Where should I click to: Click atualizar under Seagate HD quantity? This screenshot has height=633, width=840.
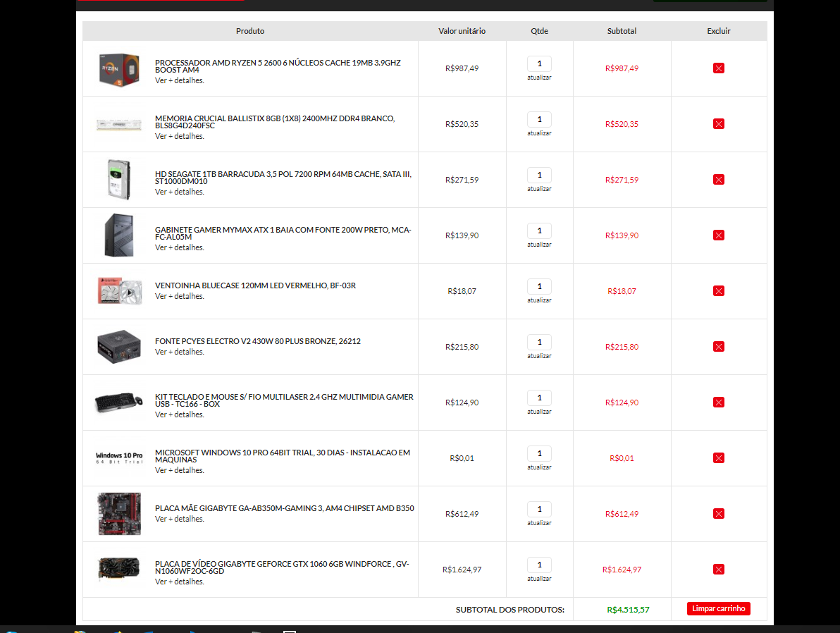[x=540, y=189]
